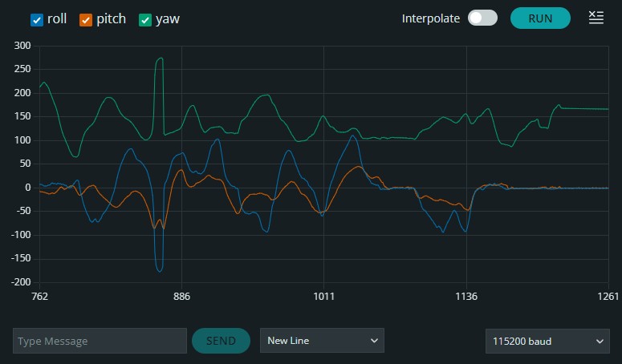The height and width of the screenshot is (364, 622).
Task: Click the 762 x-axis tick label
Action: click(x=39, y=297)
